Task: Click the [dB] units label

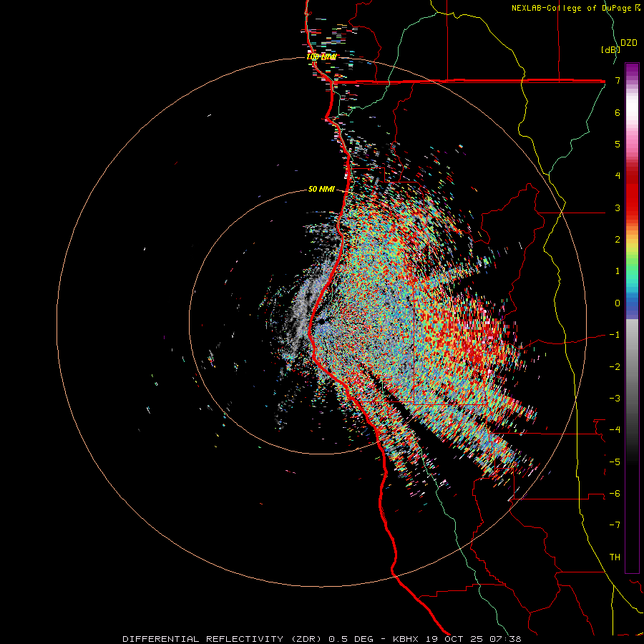Action: (610, 49)
